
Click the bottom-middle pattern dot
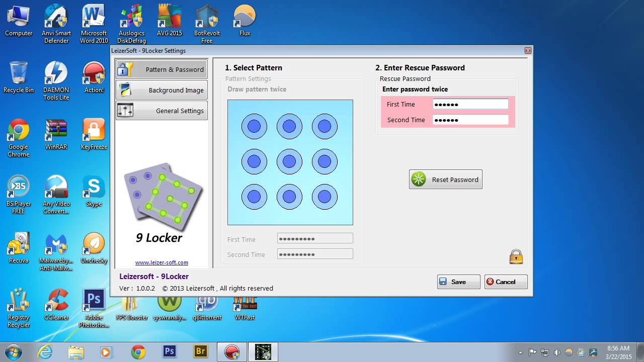click(x=289, y=197)
